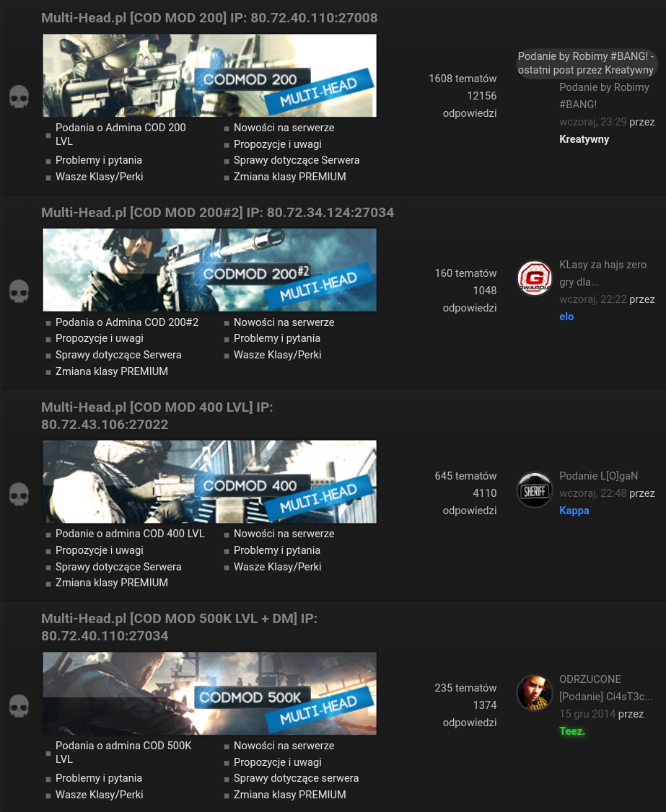Open the Gwardia avatar of user elo

tap(535, 278)
